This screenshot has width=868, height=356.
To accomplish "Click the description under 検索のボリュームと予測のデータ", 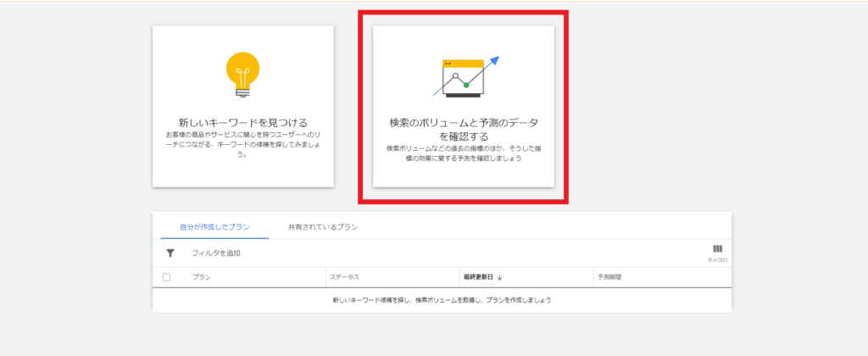I will click(463, 153).
